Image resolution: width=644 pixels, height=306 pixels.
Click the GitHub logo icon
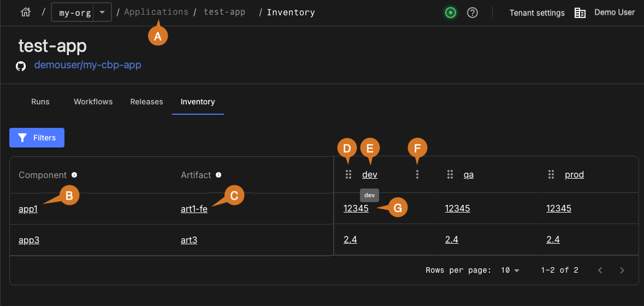pos(21,66)
